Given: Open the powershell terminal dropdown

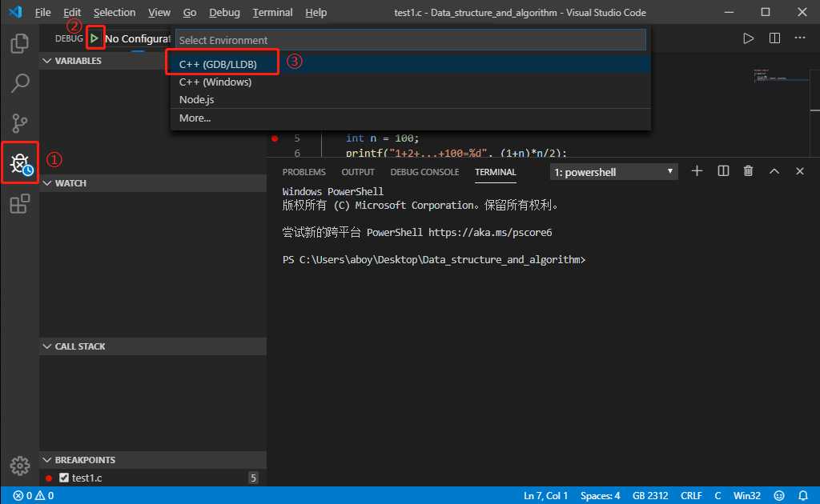Looking at the screenshot, I should tap(613, 172).
